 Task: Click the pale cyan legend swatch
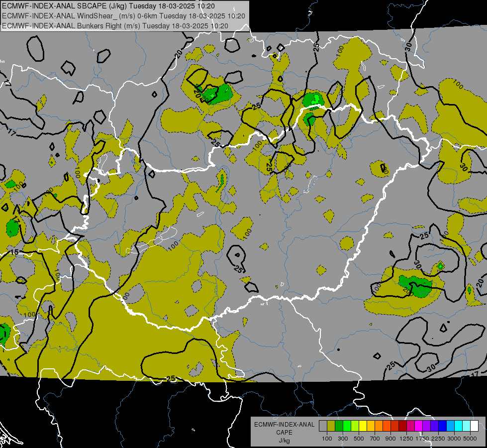click(x=466, y=426)
